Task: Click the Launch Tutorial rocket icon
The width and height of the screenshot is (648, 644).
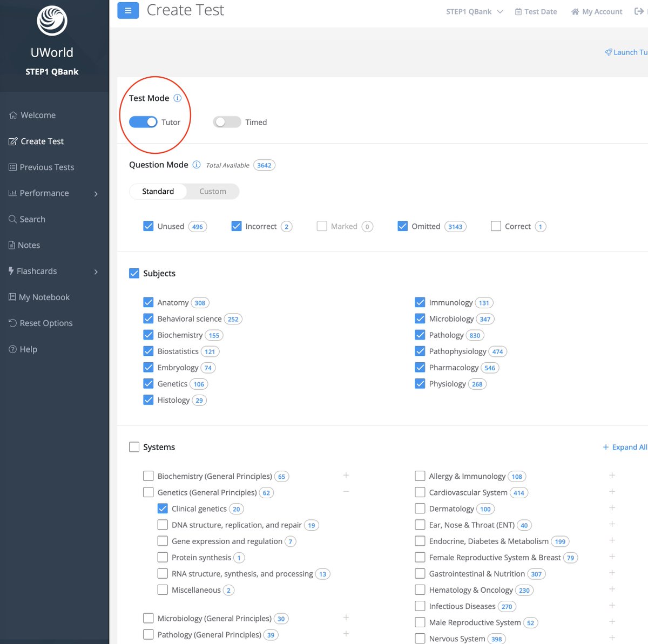Action: (x=609, y=52)
